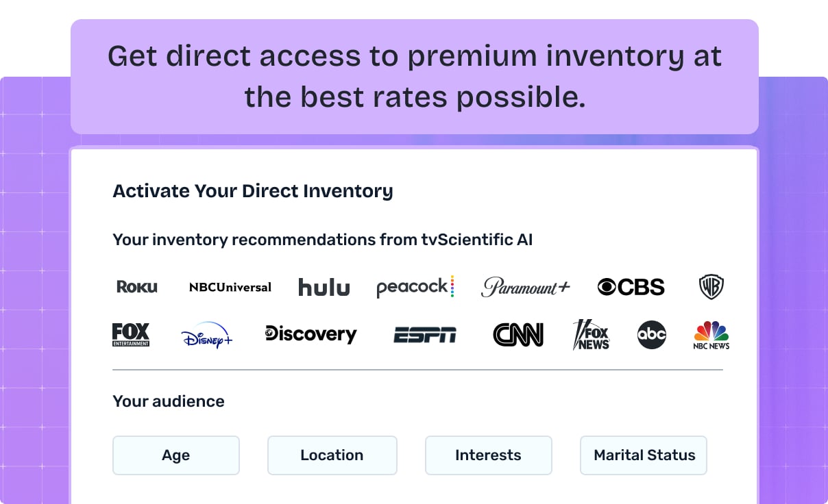Select the Marital Status button
Screen dimensions: 828x504
644,455
